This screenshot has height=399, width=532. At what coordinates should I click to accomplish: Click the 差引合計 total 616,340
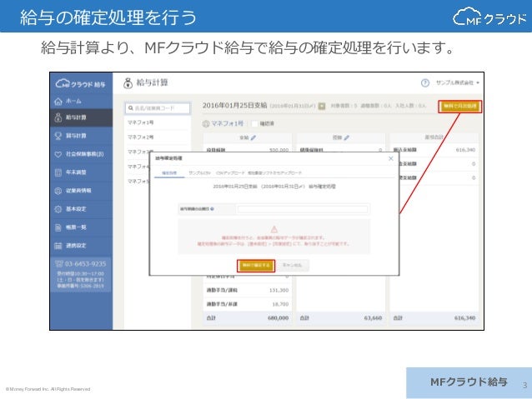464,318
